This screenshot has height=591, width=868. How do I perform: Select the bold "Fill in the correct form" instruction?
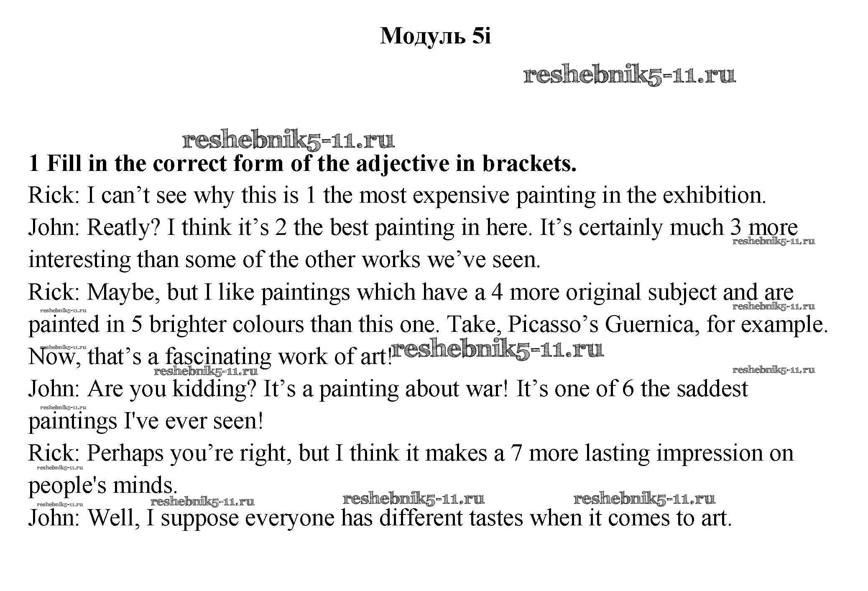(303, 164)
